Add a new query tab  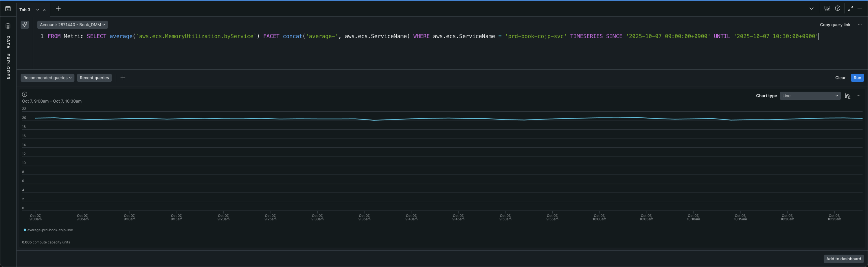[58, 9]
